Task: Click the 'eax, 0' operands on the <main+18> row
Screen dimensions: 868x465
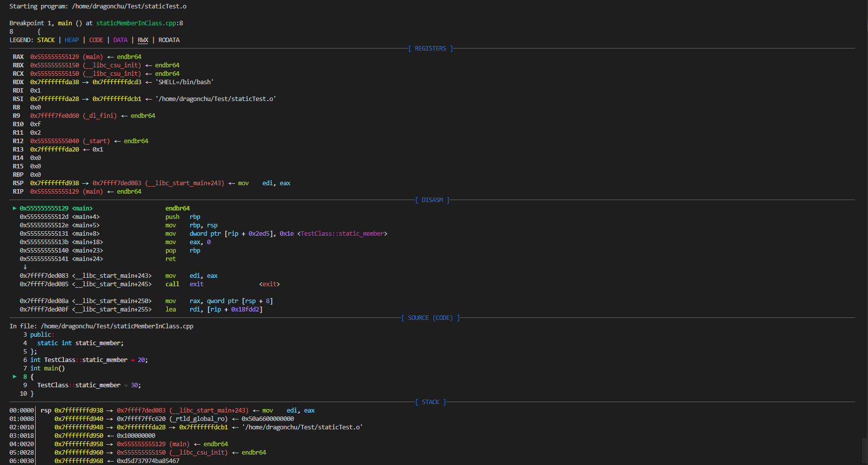Action: (x=200, y=242)
